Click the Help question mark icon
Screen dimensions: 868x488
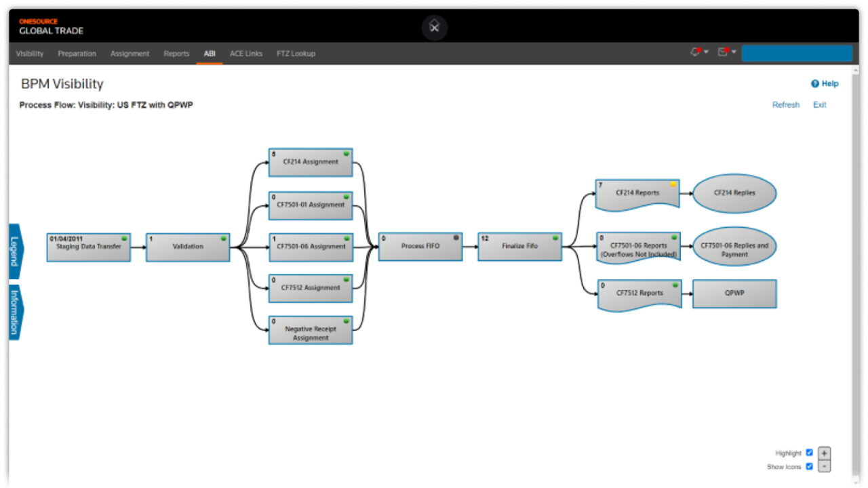815,84
